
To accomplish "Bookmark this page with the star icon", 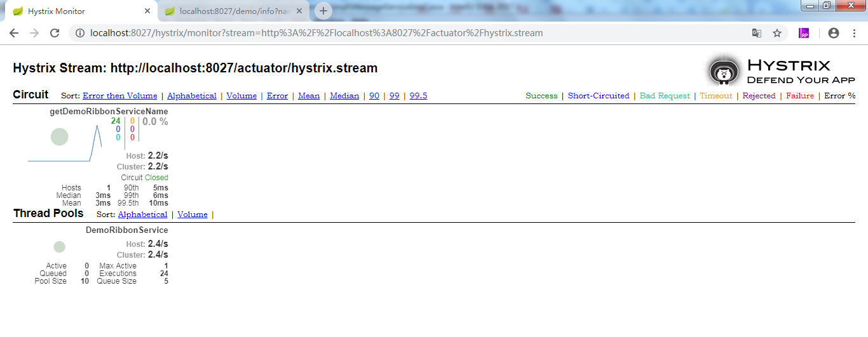I will click(x=776, y=33).
